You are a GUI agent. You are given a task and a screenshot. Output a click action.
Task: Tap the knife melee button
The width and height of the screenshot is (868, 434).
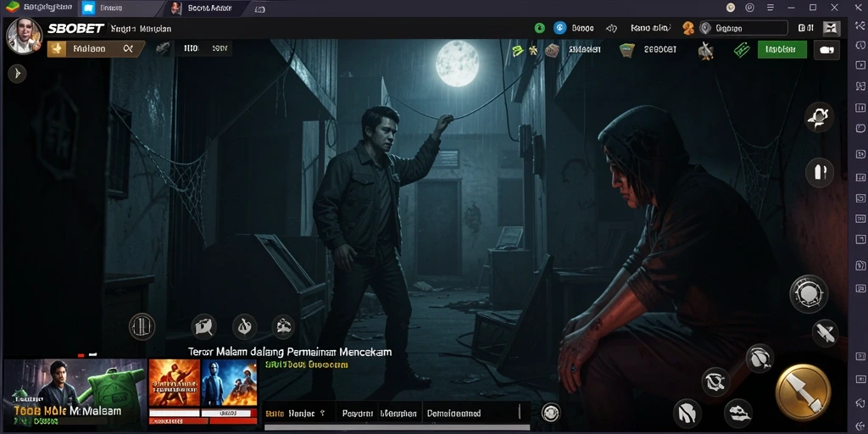(x=825, y=333)
